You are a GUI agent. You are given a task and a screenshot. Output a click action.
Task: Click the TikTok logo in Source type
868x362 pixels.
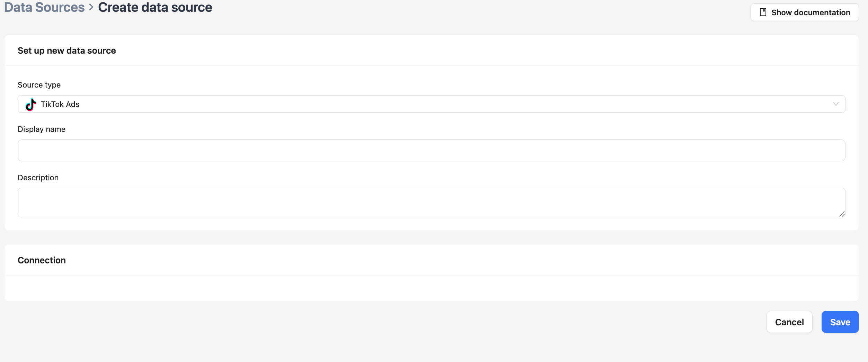tap(31, 104)
